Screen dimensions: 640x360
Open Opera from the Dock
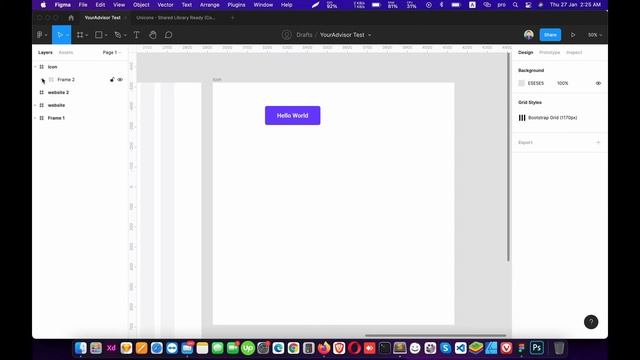pos(354,348)
